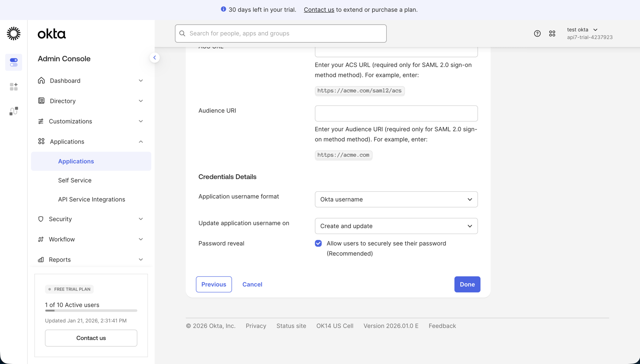Click the Directory badge icon

coord(40,101)
